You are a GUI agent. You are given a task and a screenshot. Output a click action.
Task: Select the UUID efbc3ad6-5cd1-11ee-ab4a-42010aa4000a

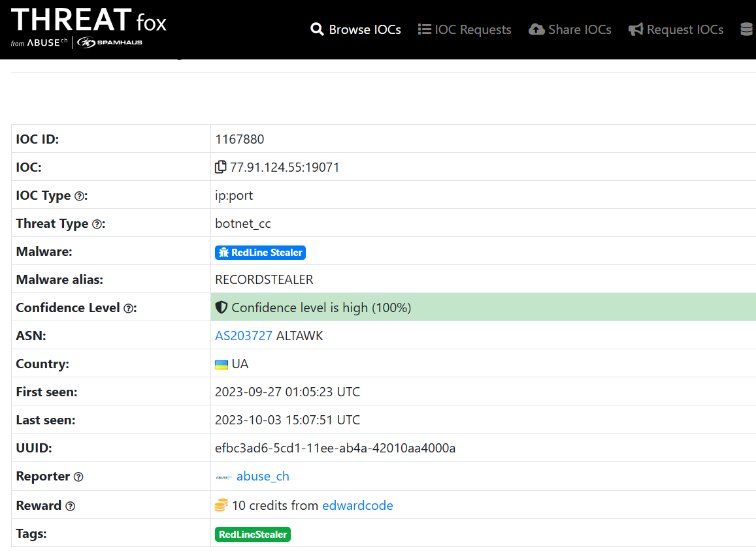coord(335,448)
